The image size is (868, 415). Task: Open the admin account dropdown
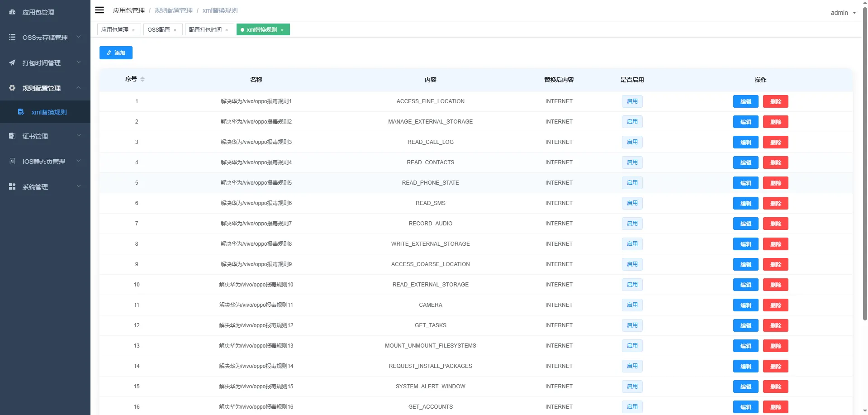click(842, 13)
